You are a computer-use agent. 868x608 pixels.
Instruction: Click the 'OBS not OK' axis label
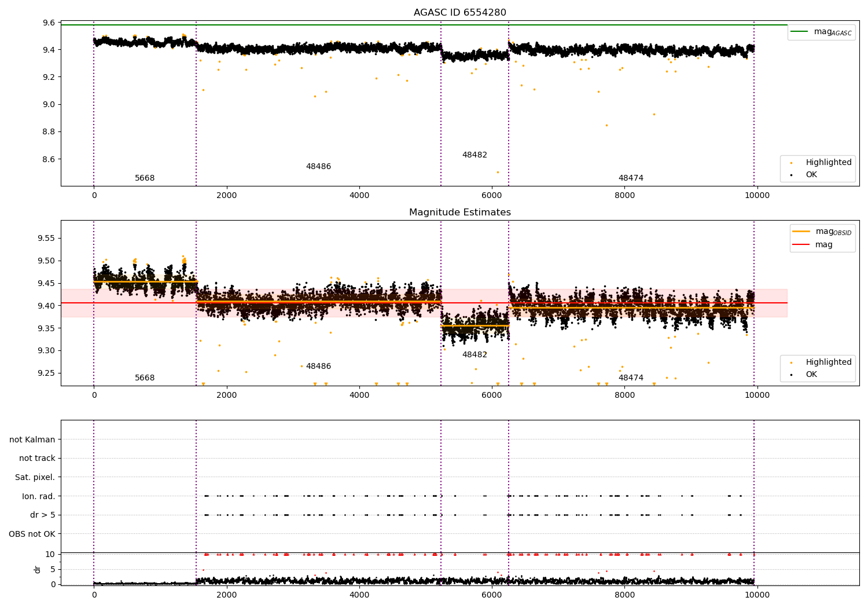(32, 534)
